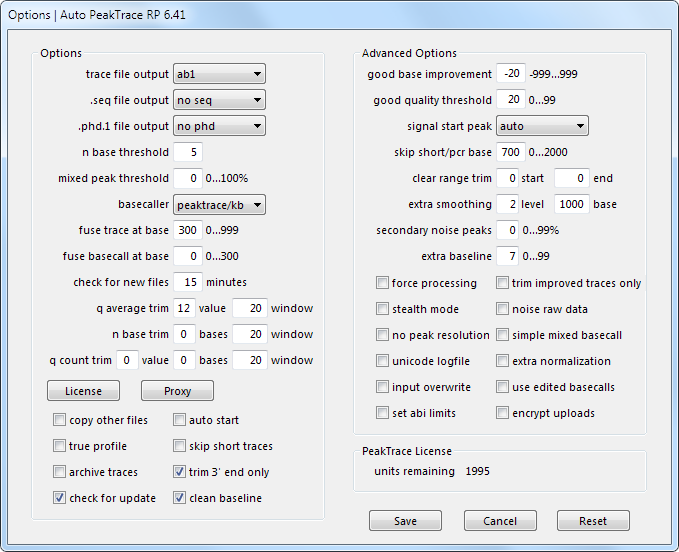Open the basecaller dropdown
Screen dimensions: 679x552
point(219,205)
